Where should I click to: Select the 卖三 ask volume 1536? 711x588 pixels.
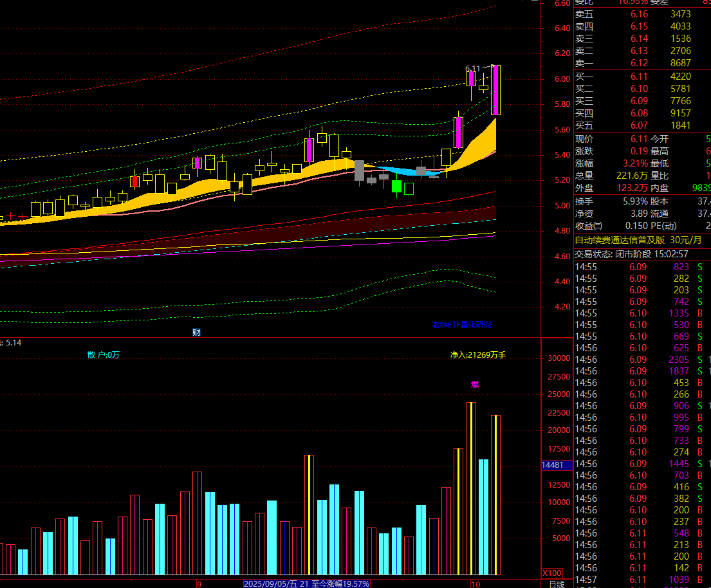click(x=681, y=39)
